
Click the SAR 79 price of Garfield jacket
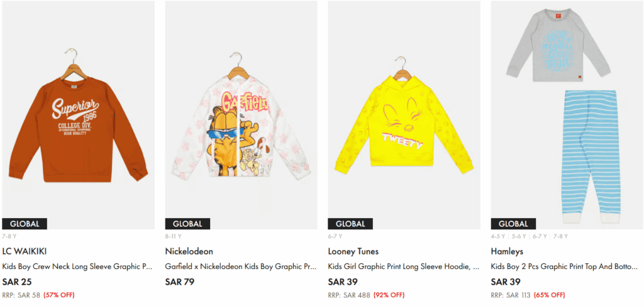point(180,282)
